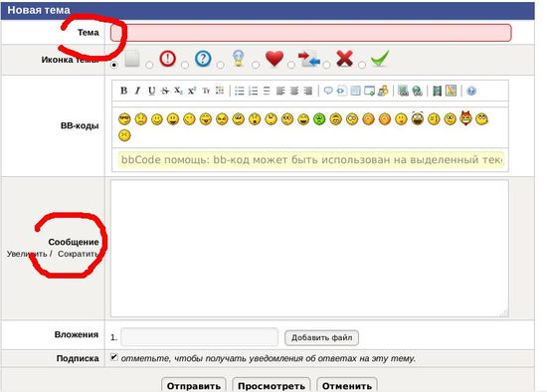Click the Просмотреть preview button
This screenshot has width=547, height=392.
click(x=272, y=385)
